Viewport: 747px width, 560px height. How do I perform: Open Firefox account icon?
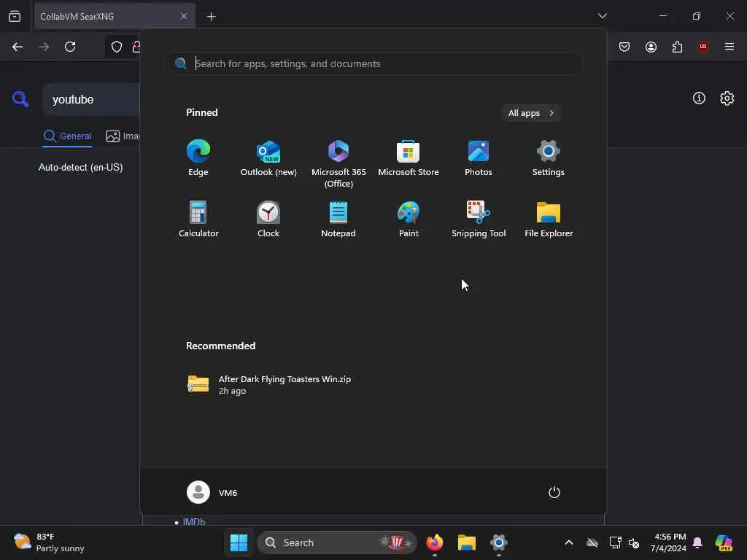[x=651, y=47]
